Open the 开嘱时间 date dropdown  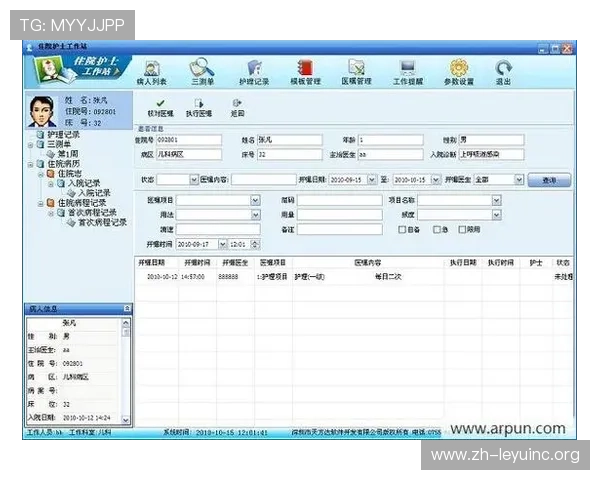(222, 244)
